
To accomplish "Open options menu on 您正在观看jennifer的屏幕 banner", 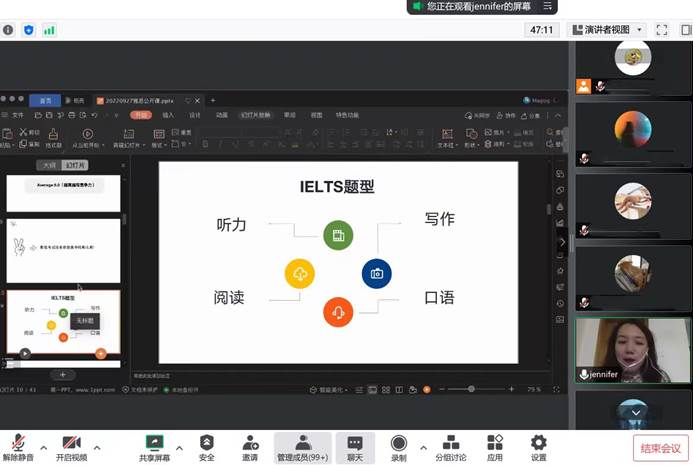I will point(547,6).
